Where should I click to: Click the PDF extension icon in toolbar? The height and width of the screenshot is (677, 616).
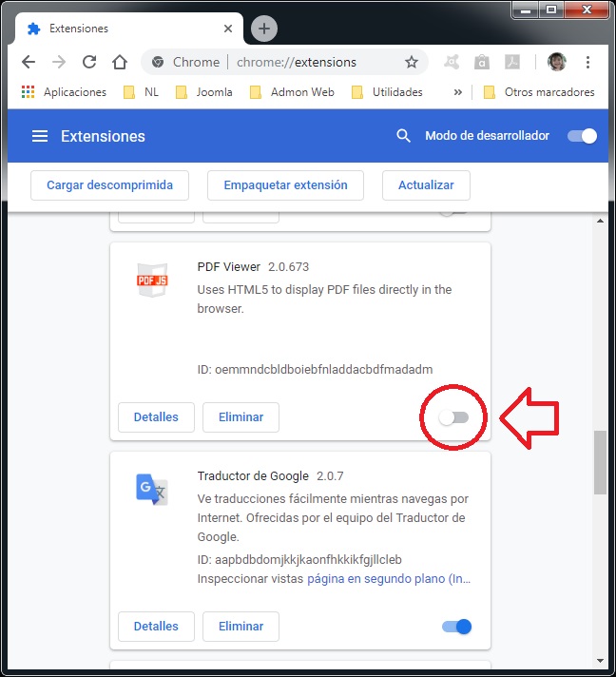[512, 62]
